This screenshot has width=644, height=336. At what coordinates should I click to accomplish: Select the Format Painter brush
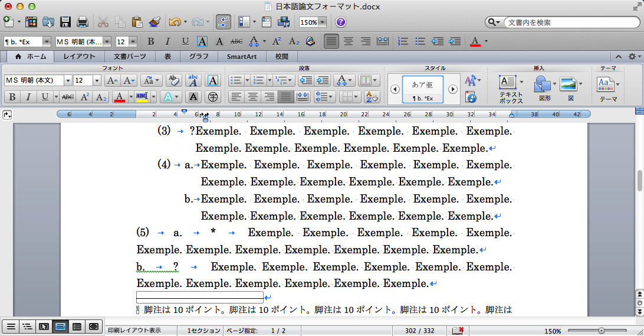tap(155, 22)
